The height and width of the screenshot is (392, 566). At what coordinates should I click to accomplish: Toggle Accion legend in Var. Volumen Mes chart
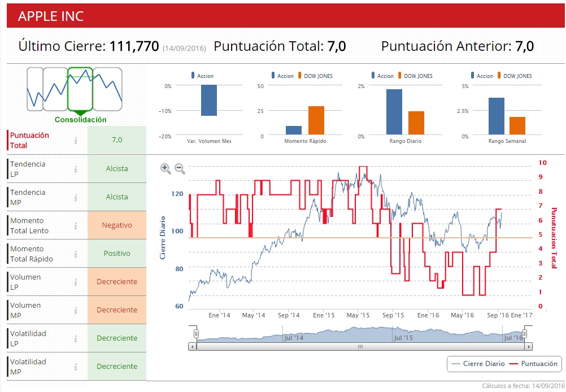tap(202, 76)
